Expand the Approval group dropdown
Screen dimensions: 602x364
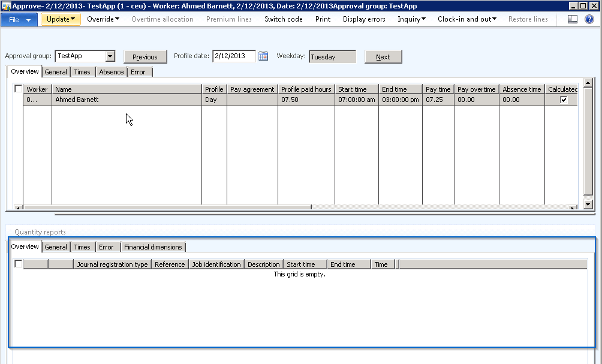109,56
